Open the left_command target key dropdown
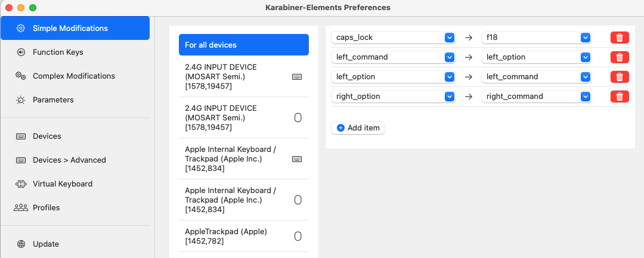This screenshot has height=258, width=644. point(537,77)
